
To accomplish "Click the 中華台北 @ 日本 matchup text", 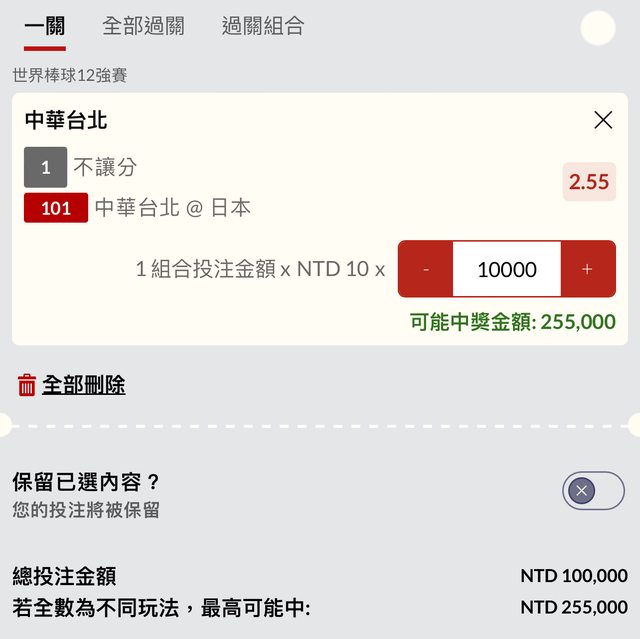I will [x=173, y=208].
